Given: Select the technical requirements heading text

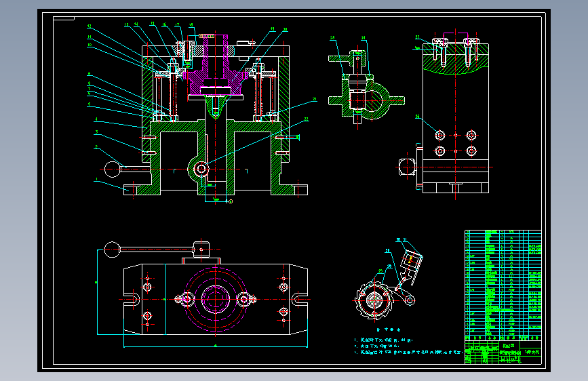Looking at the screenshot, I should coord(389,330).
